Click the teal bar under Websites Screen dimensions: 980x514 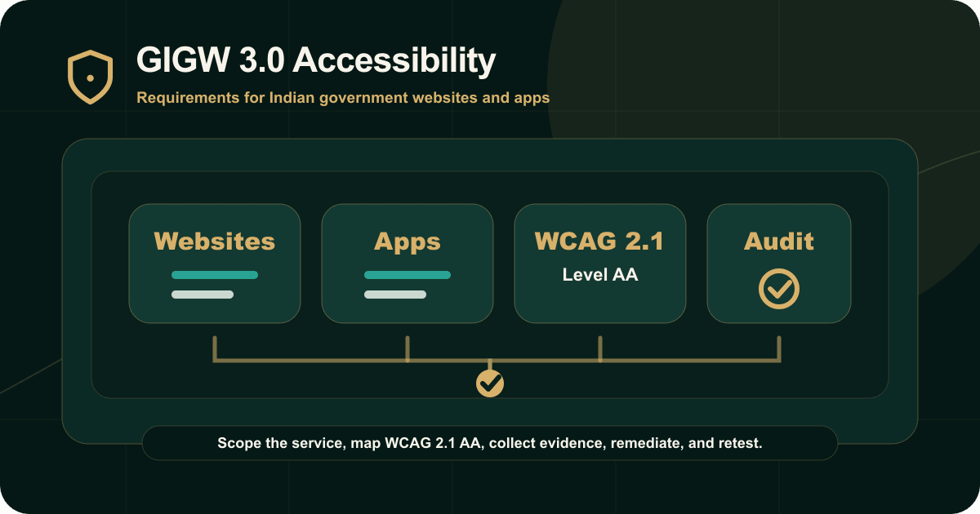coord(215,275)
